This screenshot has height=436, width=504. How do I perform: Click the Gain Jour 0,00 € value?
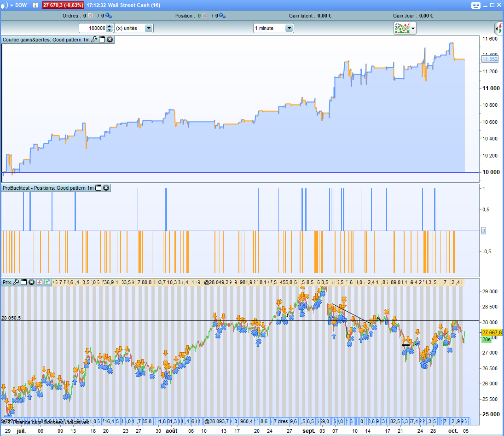426,16
